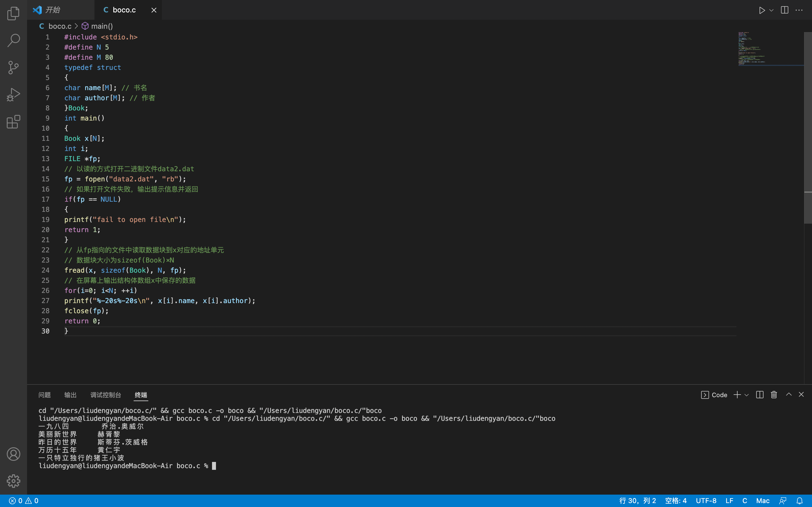Switch to the 问题 panel tab

click(45, 395)
